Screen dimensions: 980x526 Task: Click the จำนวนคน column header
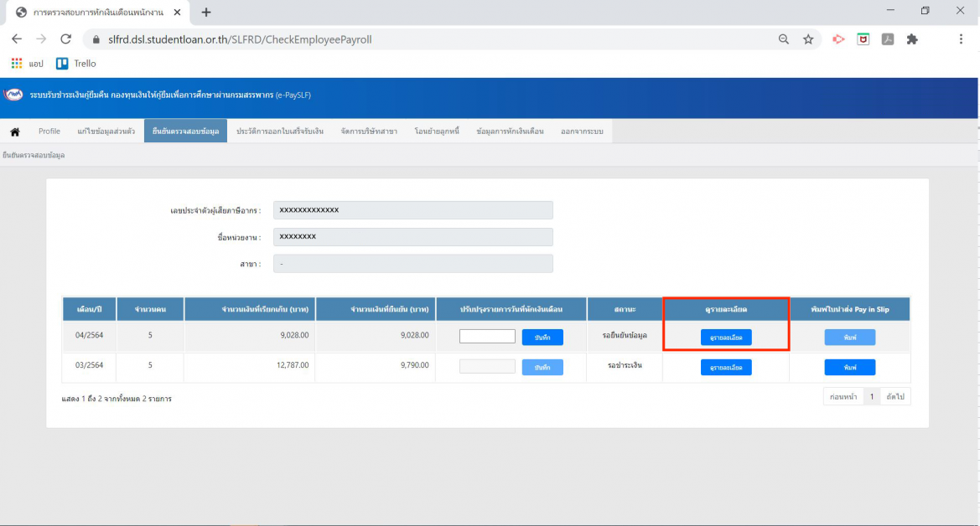tap(150, 309)
